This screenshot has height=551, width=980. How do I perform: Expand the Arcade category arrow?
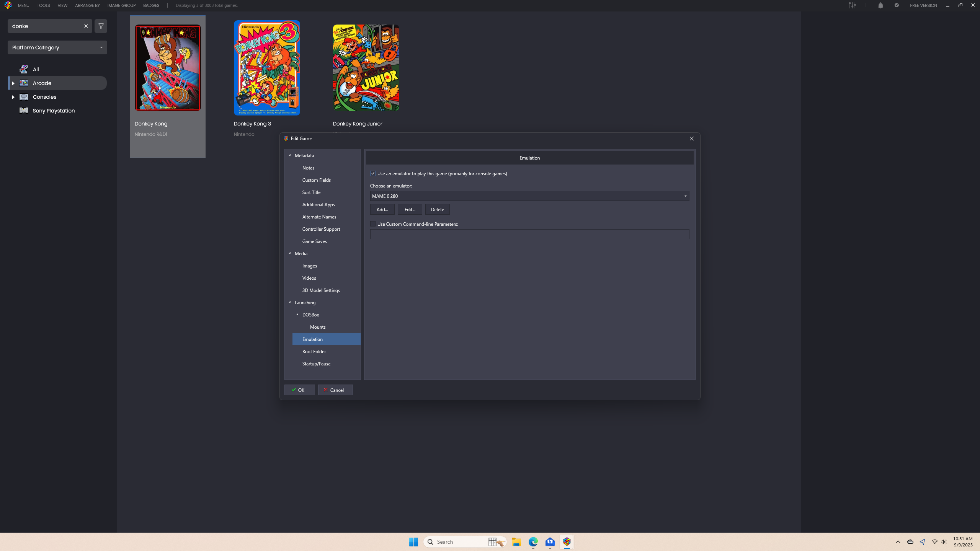pyautogui.click(x=13, y=83)
